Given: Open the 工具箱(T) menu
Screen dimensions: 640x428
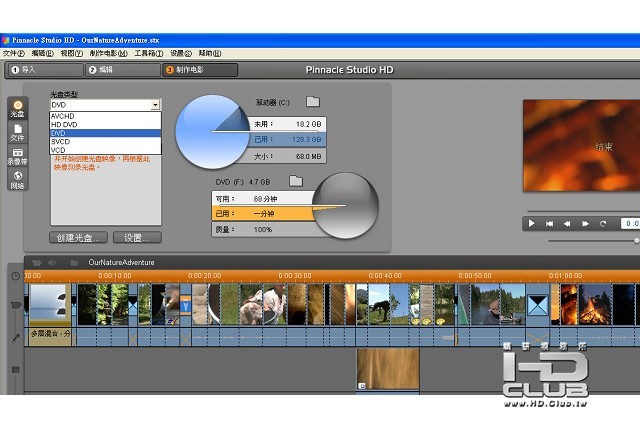Looking at the screenshot, I should [x=149, y=53].
